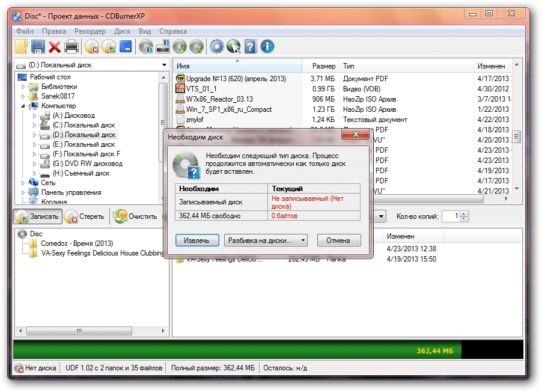Open settings via gear toolbar icon

217,47
